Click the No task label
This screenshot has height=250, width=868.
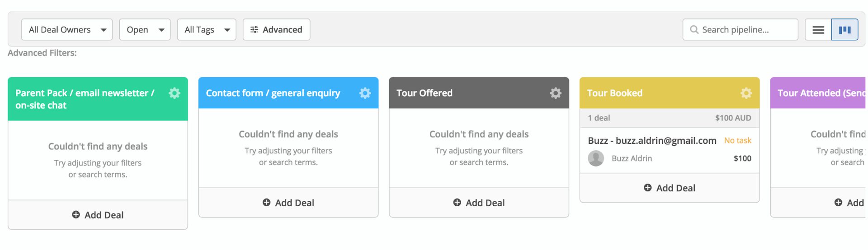click(x=737, y=141)
